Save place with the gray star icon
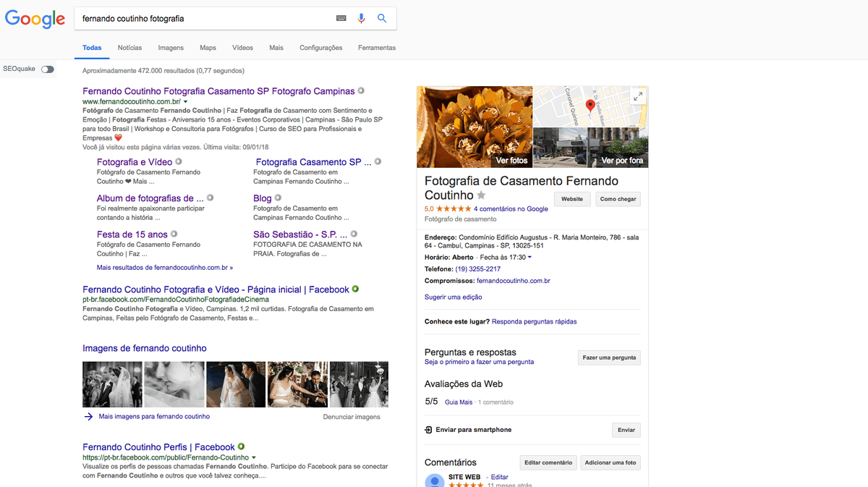The width and height of the screenshot is (868, 487). pyautogui.click(x=482, y=195)
